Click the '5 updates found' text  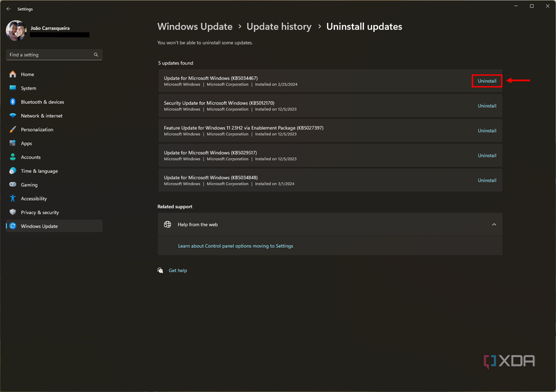[x=175, y=63]
